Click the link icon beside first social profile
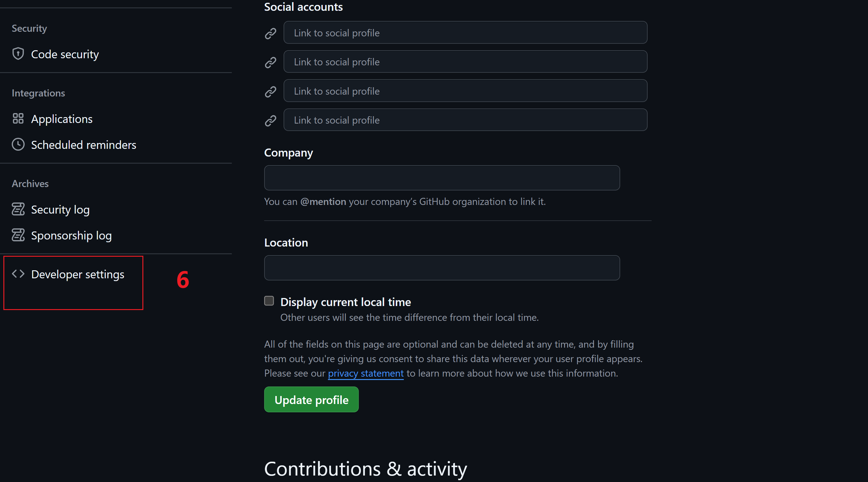Viewport: 868px width, 482px height. (x=270, y=33)
